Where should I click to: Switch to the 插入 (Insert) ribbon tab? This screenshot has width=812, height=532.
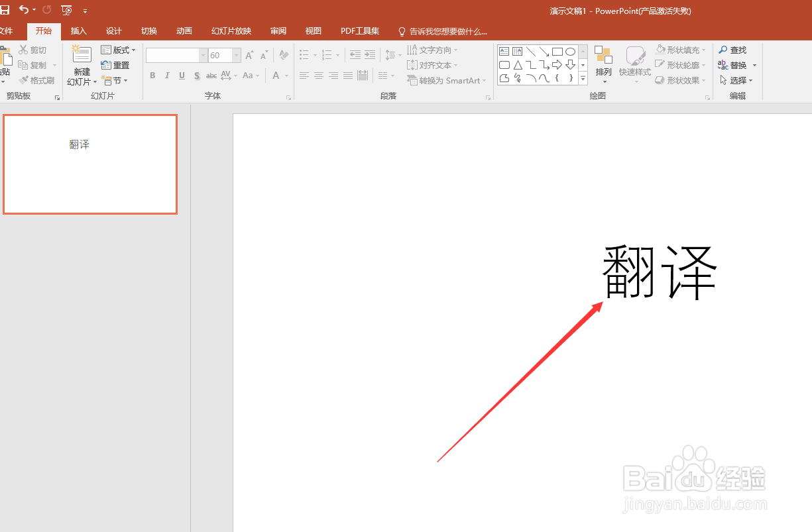coord(78,30)
